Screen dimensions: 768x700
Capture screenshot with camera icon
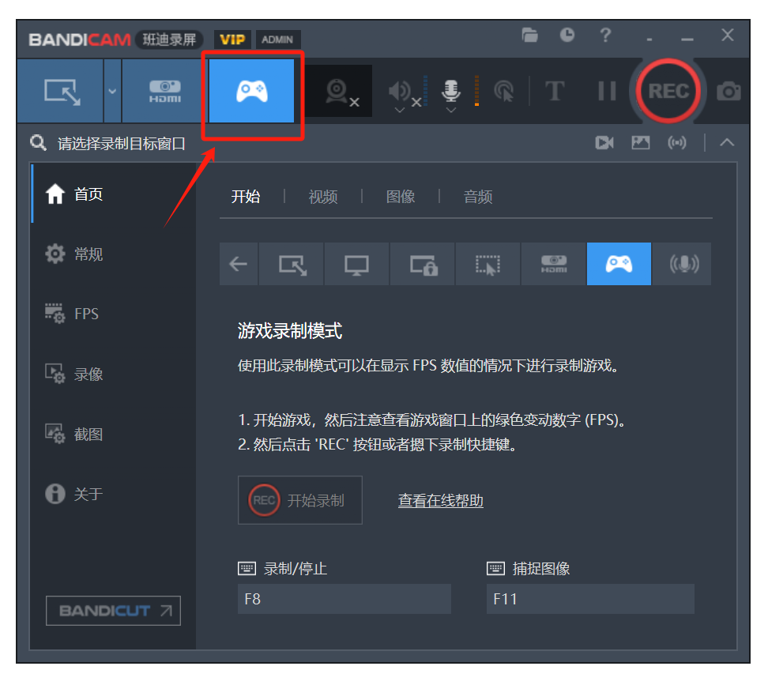point(728,91)
